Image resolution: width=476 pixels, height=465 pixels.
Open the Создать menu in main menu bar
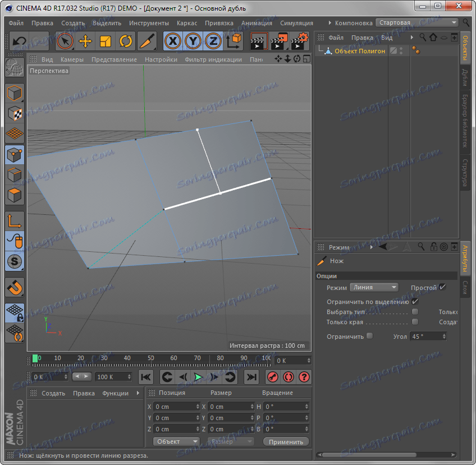click(73, 23)
